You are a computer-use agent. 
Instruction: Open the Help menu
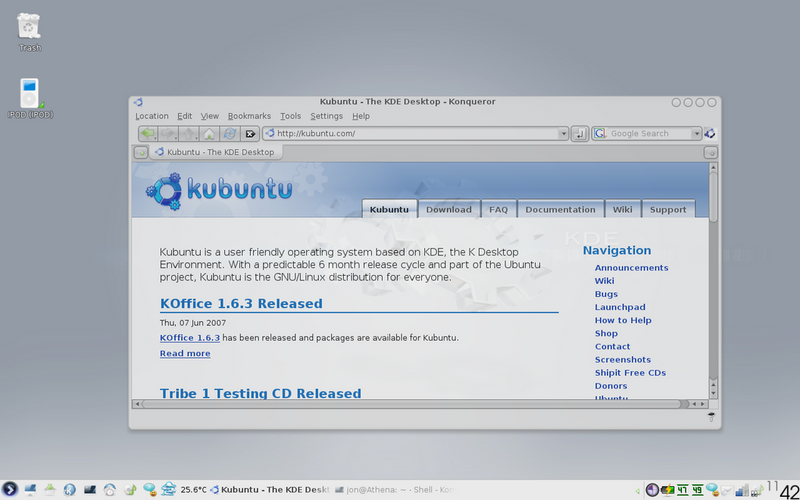coord(361,116)
